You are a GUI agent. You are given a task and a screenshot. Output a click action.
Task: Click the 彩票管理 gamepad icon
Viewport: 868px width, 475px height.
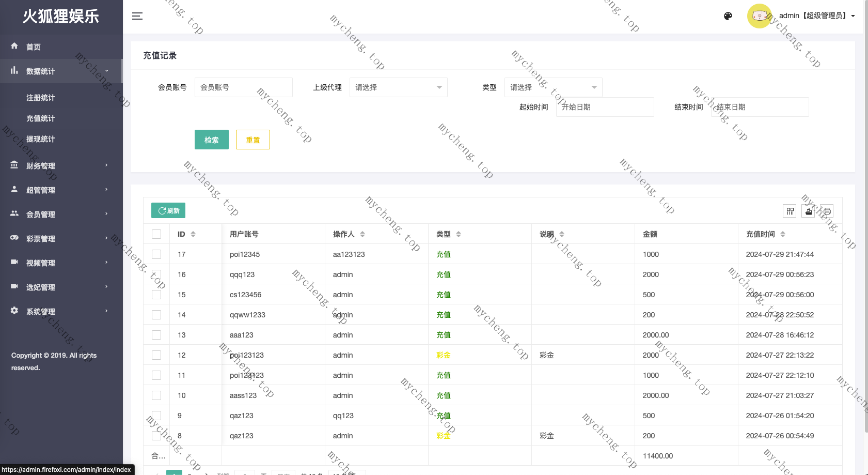[x=14, y=238]
